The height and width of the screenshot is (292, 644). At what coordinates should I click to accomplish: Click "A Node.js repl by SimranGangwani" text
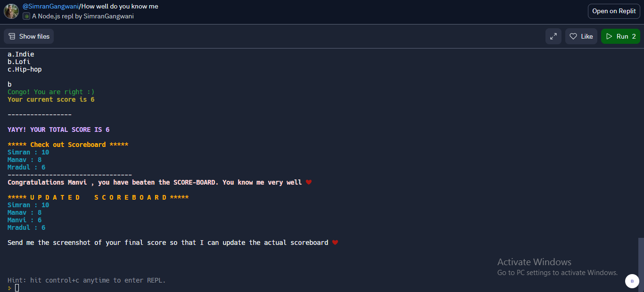(x=83, y=16)
